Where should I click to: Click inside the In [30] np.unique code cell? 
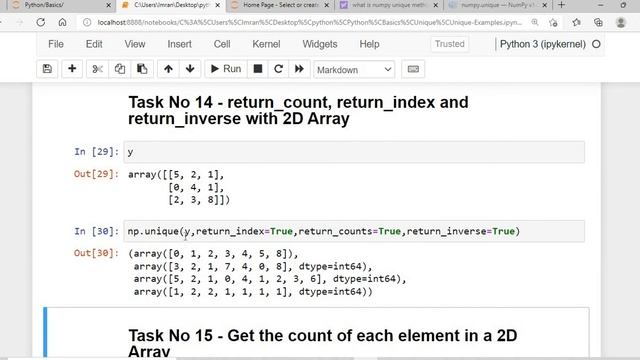354,231
